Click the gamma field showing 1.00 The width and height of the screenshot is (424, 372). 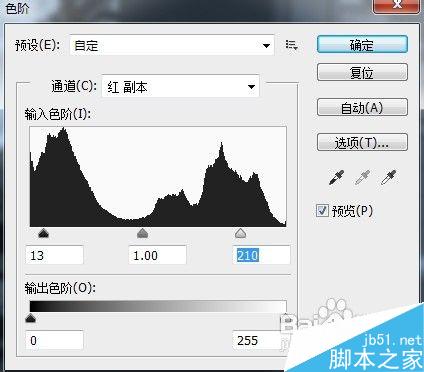157,255
